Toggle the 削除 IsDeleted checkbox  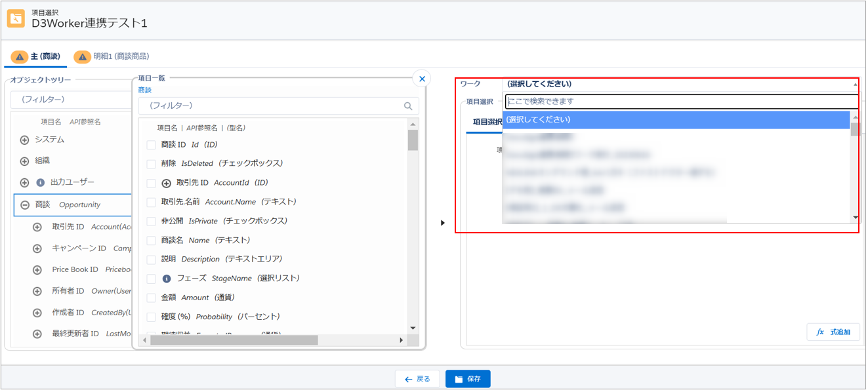(x=152, y=164)
